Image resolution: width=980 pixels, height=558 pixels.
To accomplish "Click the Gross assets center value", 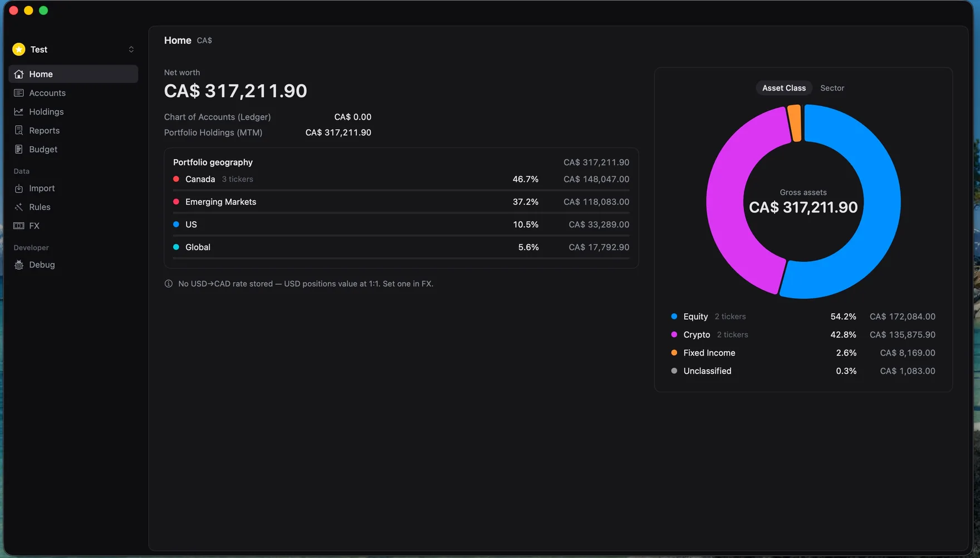I will click(803, 208).
